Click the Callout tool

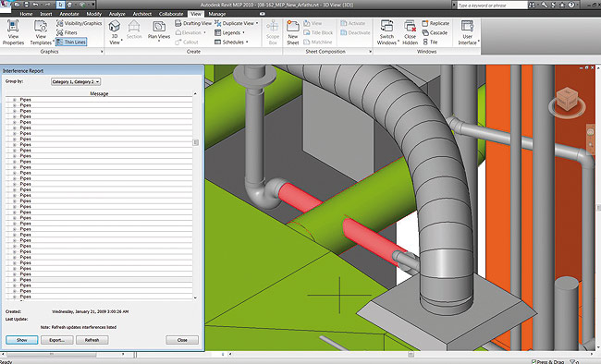click(187, 42)
